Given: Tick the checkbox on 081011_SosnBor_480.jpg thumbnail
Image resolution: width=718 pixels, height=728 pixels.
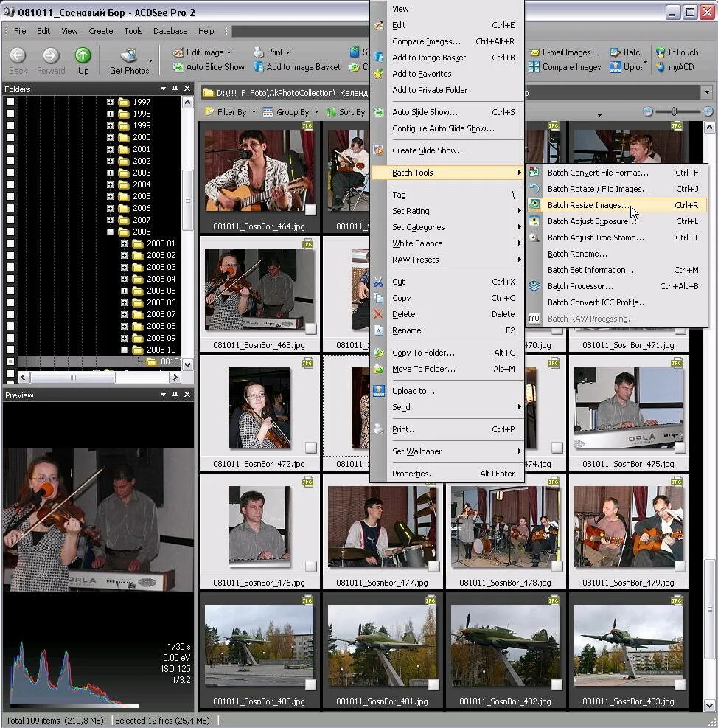Looking at the screenshot, I should [x=310, y=684].
